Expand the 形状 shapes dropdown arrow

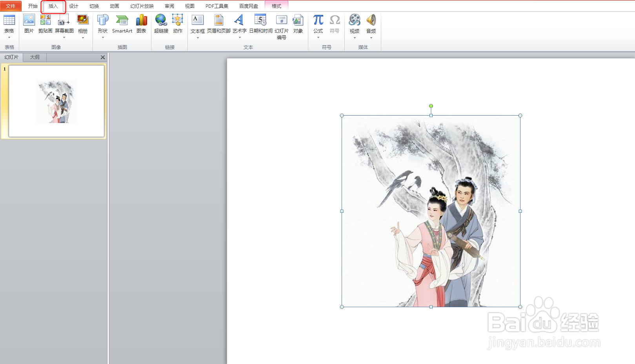[x=103, y=38]
